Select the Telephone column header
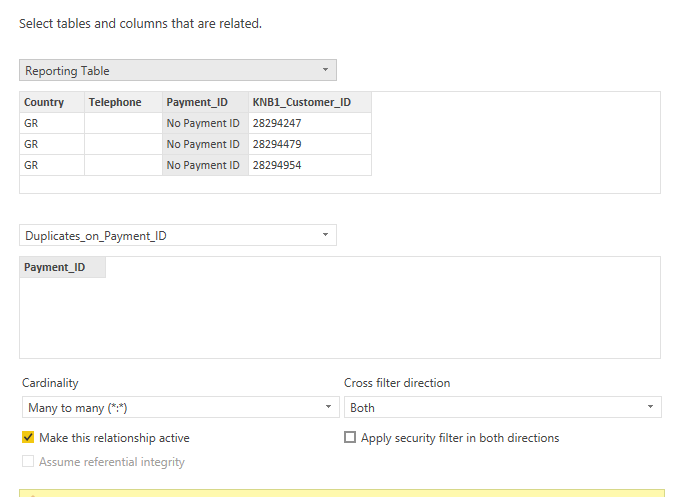The image size is (689, 497). click(x=123, y=102)
